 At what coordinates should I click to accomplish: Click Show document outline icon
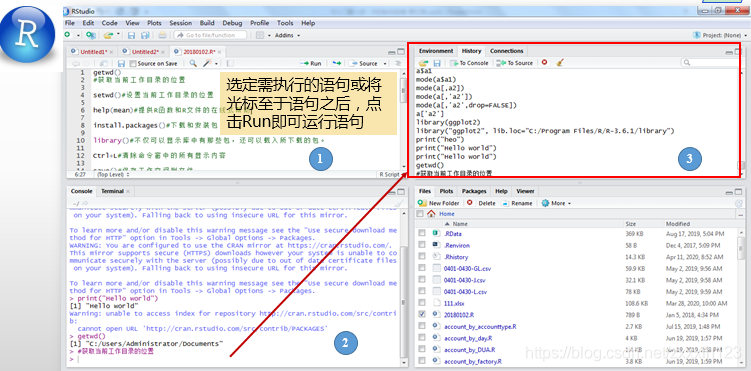398,63
